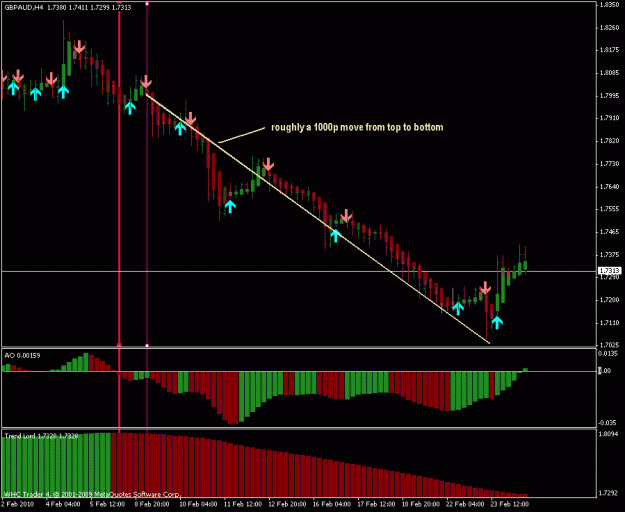Click the 1.7820 price axis label
The height and width of the screenshot is (512, 625).
[x=610, y=141]
